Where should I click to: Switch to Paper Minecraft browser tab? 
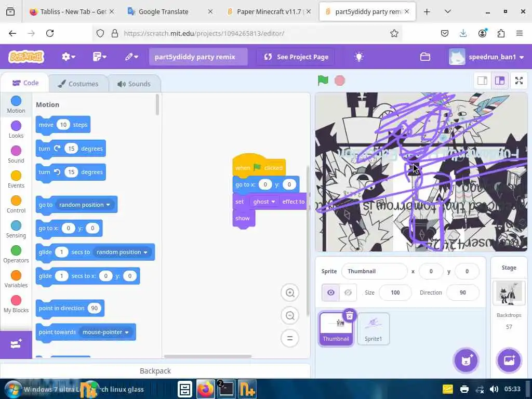(x=269, y=12)
